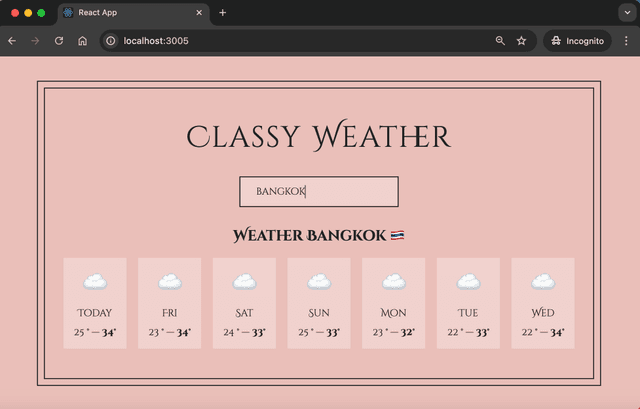Open the zoom magnifier in address bar
The width and height of the screenshot is (640, 409).
(x=500, y=41)
